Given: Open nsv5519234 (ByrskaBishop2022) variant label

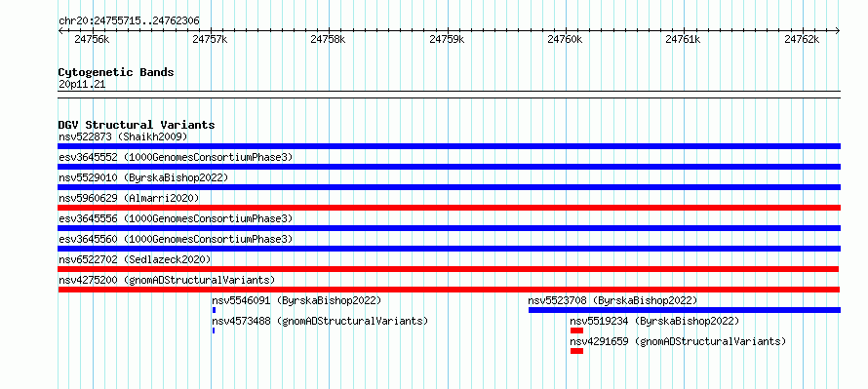Looking at the screenshot, I should 654,321.
